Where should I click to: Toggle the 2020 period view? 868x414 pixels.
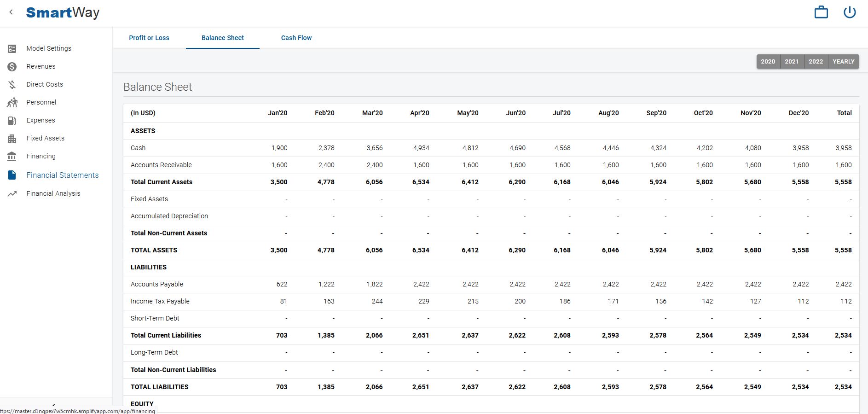point(768,61)
